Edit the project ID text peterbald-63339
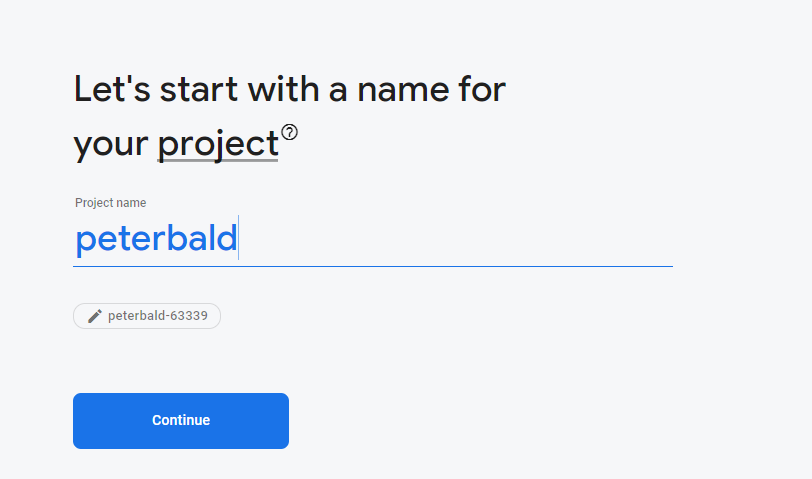Viewport: 812px width, 479px height. pyautogui.click(x=158, y=316)
